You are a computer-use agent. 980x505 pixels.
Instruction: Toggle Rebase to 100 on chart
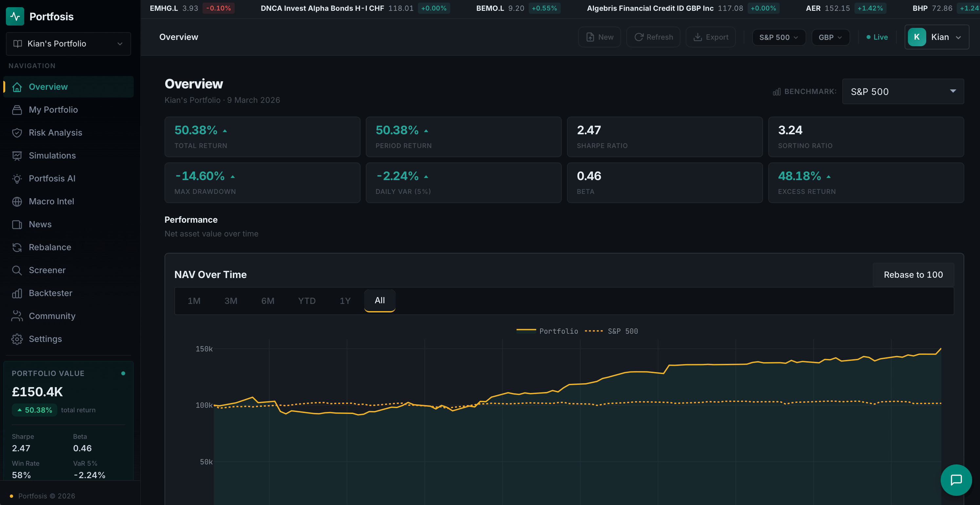[913, 274]
